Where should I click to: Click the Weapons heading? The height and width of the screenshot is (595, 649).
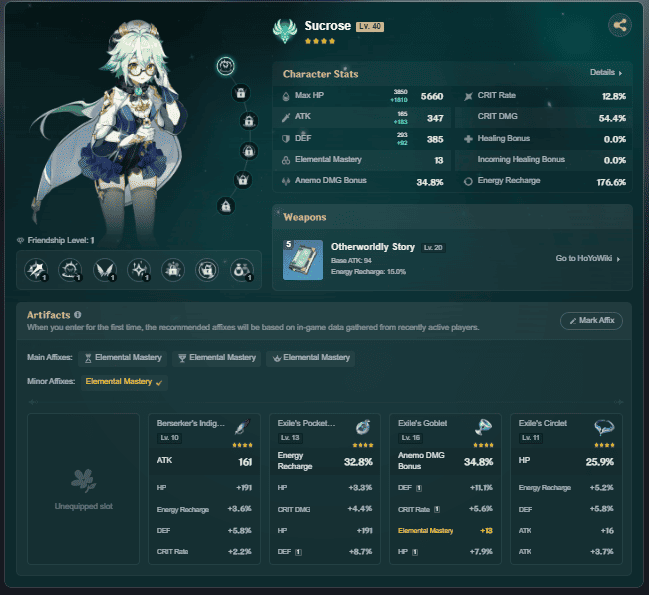(x=305, y=217)
